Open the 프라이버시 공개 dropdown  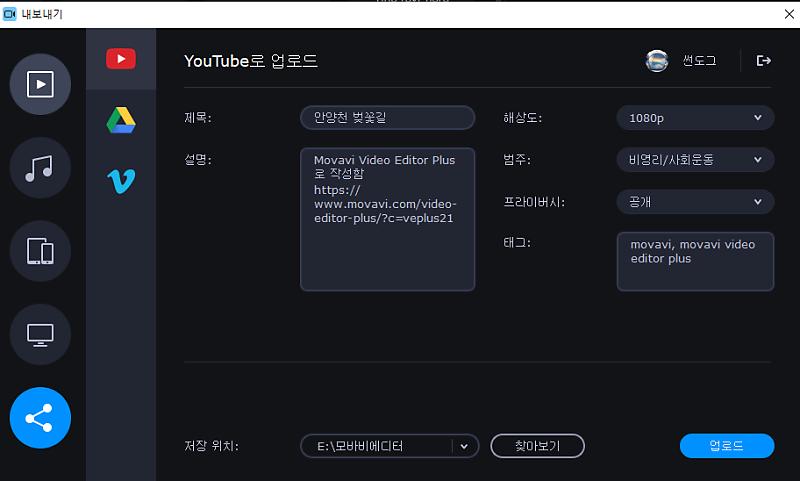pos(695,201)
